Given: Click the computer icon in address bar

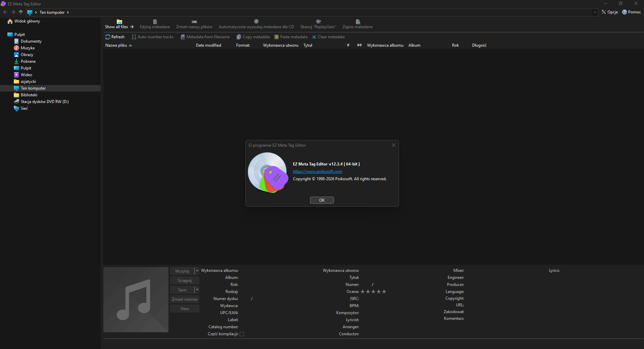Looking at the screenshot, I should 30,12.
